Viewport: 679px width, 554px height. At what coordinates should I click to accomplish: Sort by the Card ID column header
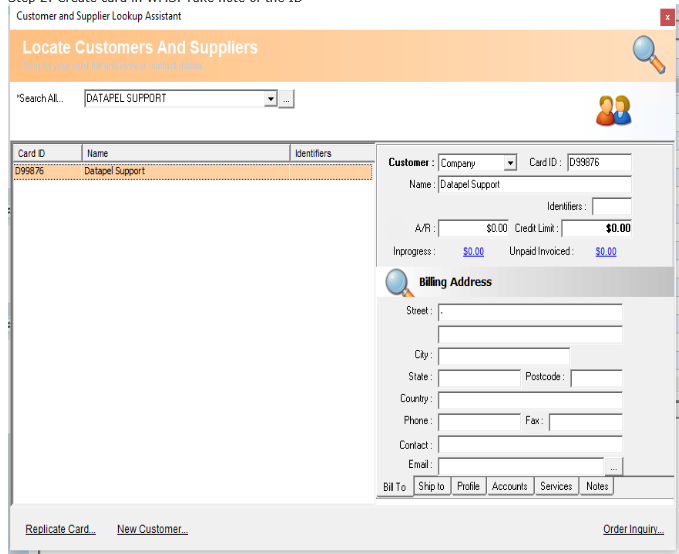point(48,153)
